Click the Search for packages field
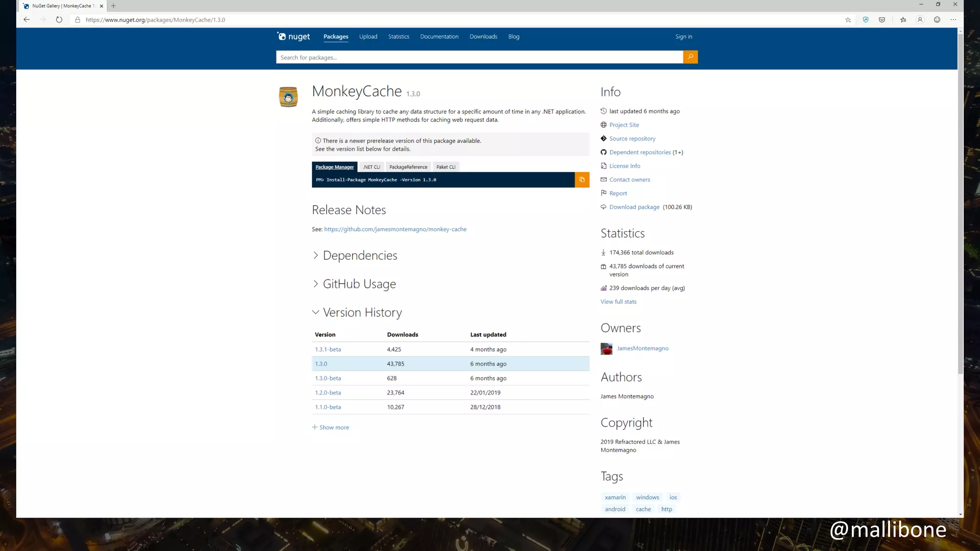 click(x=479, y=57)
